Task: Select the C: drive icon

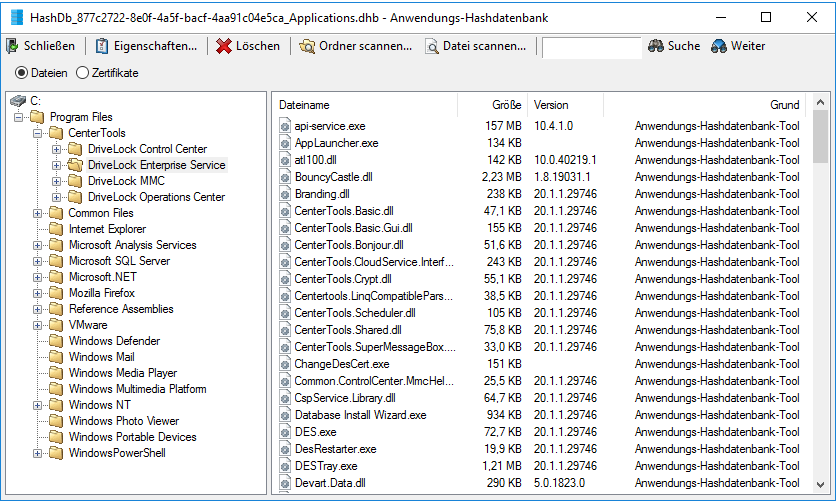Action: [x=18, y=101]
